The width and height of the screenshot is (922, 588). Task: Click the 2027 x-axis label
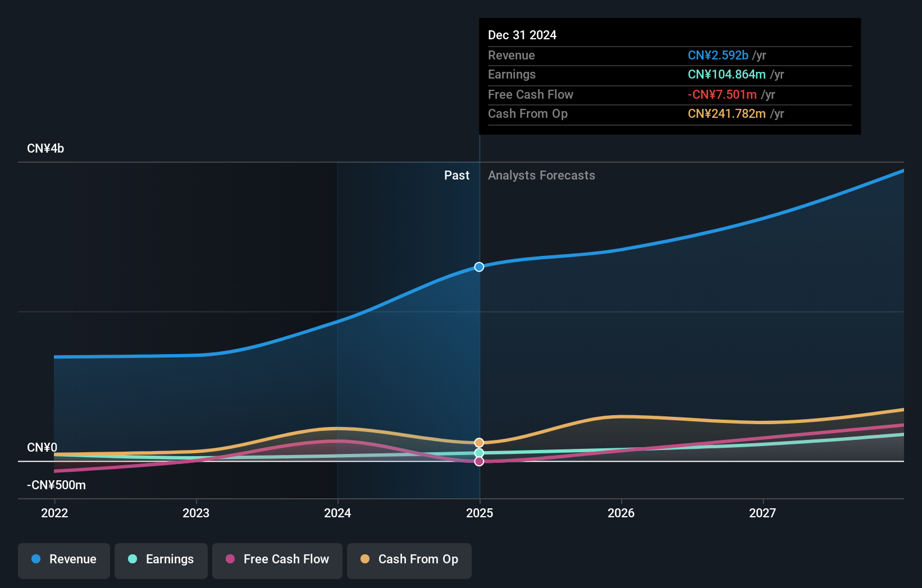[763, 513]
